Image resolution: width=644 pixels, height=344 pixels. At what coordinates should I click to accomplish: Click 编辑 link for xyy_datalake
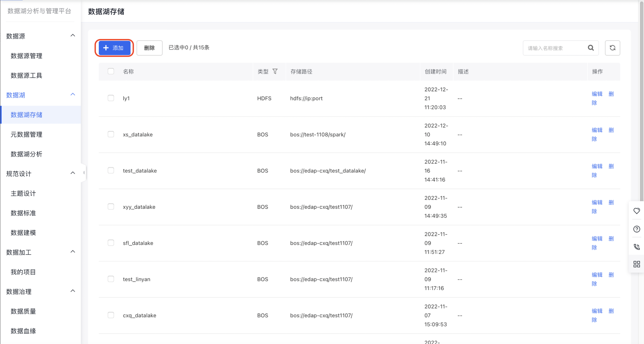click(x=597, y=202)
